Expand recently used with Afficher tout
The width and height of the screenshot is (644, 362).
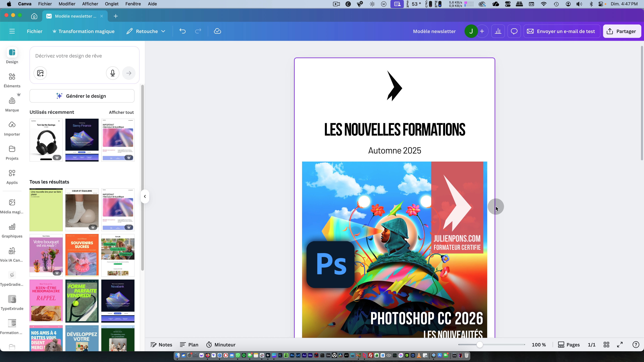(x=121, y=112)
